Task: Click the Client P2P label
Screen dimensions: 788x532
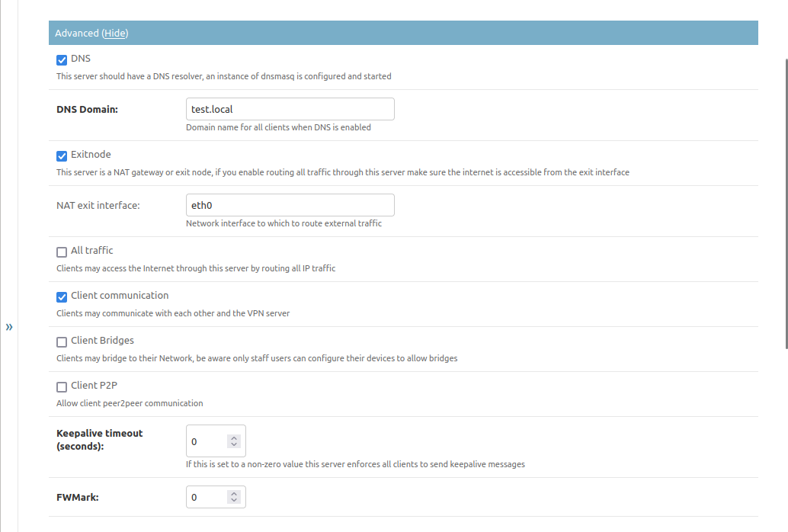Action: [x=94, y=385]
